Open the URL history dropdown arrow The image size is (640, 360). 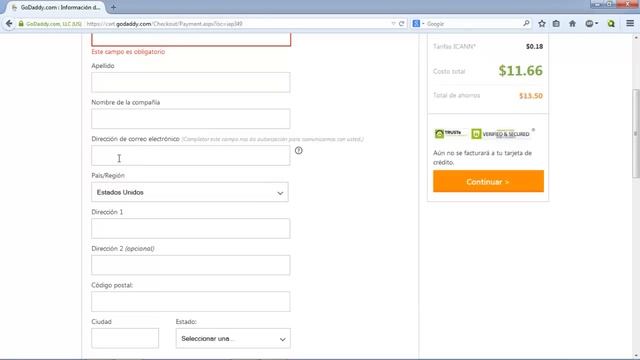[x=393, y=24]
